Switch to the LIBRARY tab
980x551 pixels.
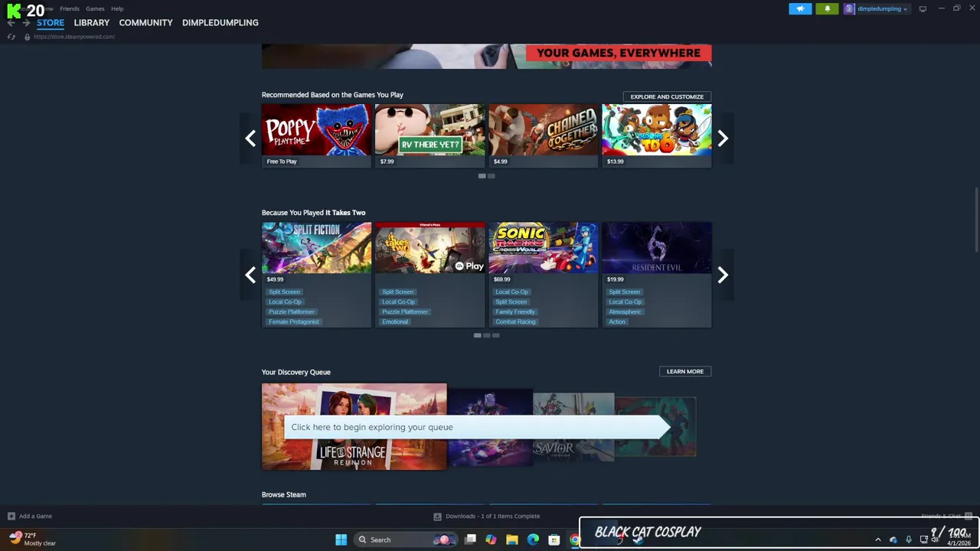(92, 23)
